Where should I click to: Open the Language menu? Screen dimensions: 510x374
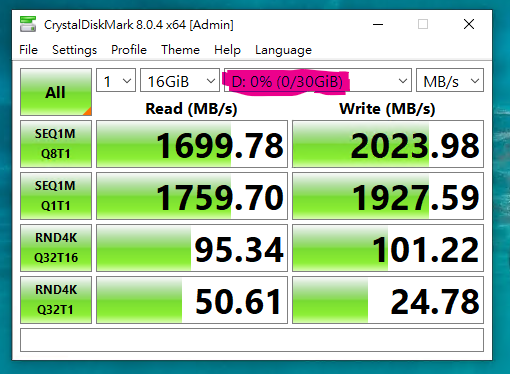[x=283, y=50]
